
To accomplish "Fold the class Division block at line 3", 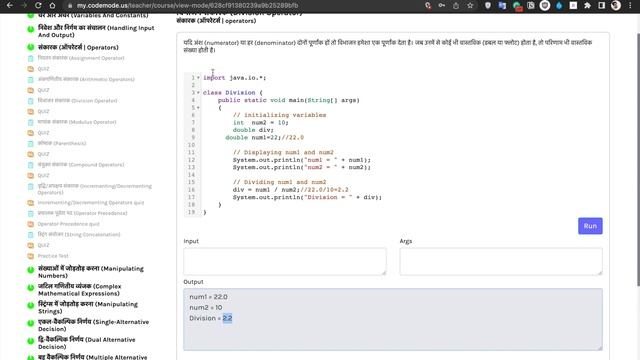I will [198, 93].
